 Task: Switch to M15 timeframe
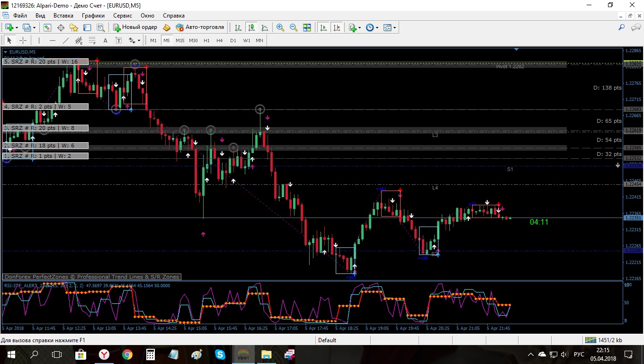tap(180, 40)
